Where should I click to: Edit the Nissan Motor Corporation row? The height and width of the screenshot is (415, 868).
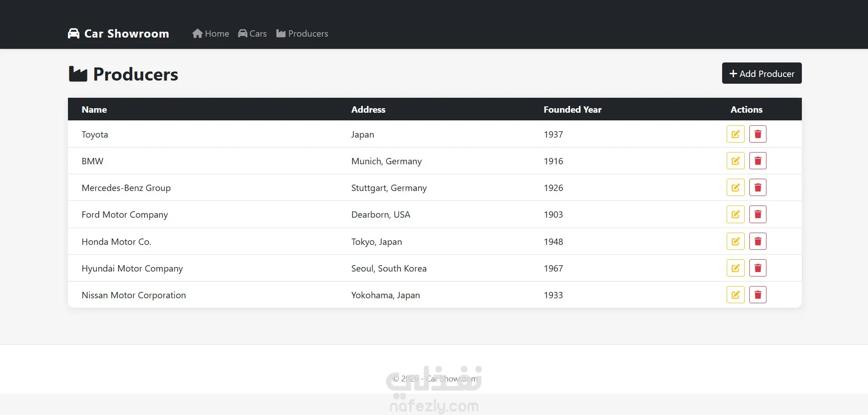[x=735, y=295]
